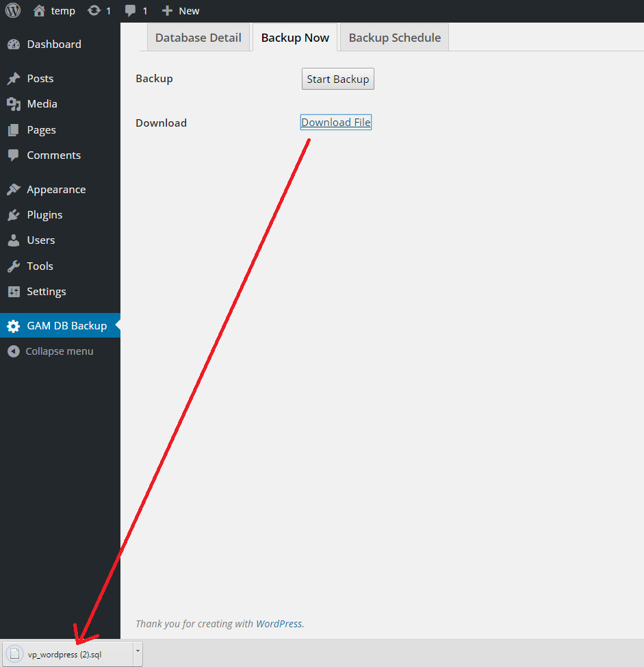
Task: Click the Plugins plug icon
Action: coord(14,215)
